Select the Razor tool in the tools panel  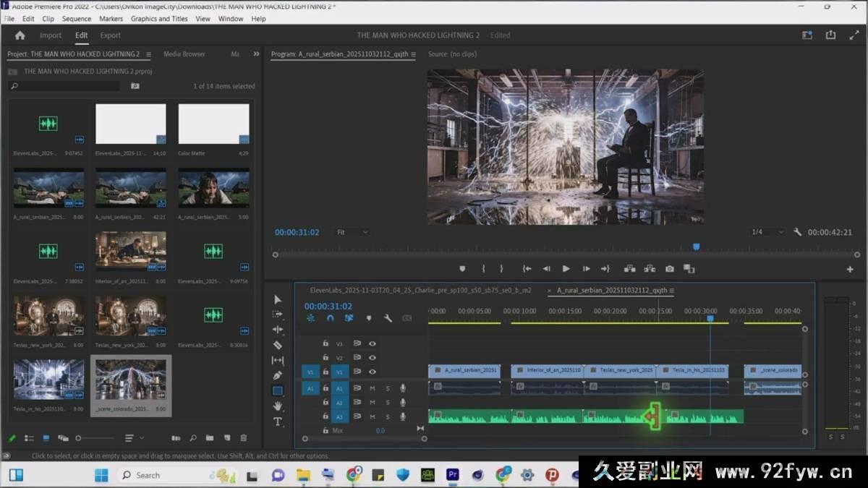(278, 345)
